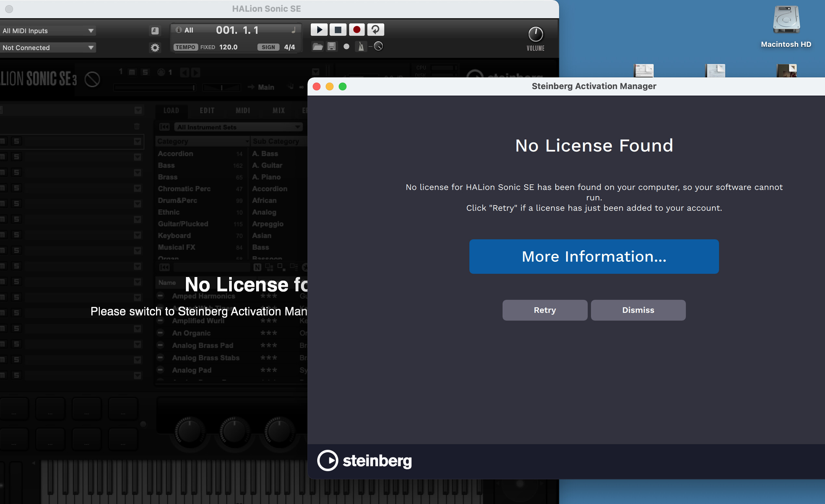The height and width of the screenshot is (504, 825).
Task: Click the 'A' automation icon
Action: pos(155,31)
